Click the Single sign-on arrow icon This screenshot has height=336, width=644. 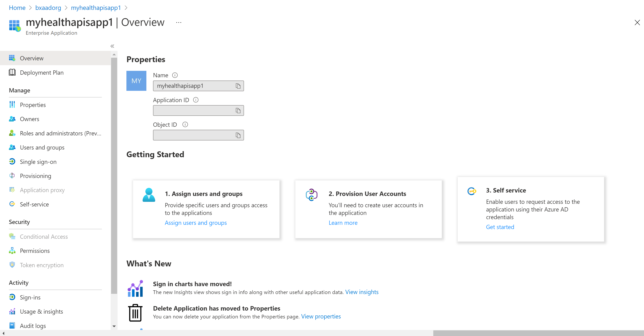tap(12, 161)
